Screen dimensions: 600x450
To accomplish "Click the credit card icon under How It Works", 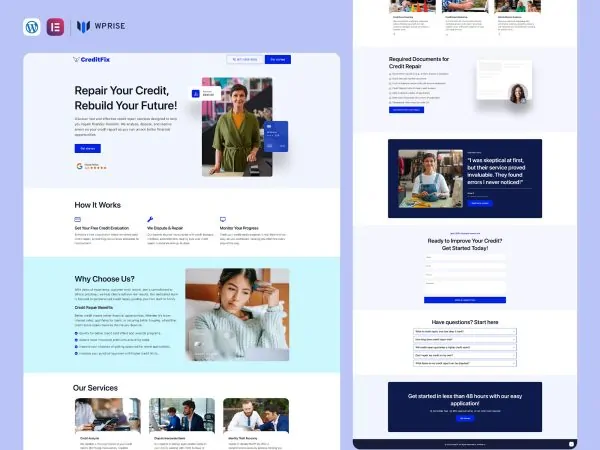I will (78, 219).
